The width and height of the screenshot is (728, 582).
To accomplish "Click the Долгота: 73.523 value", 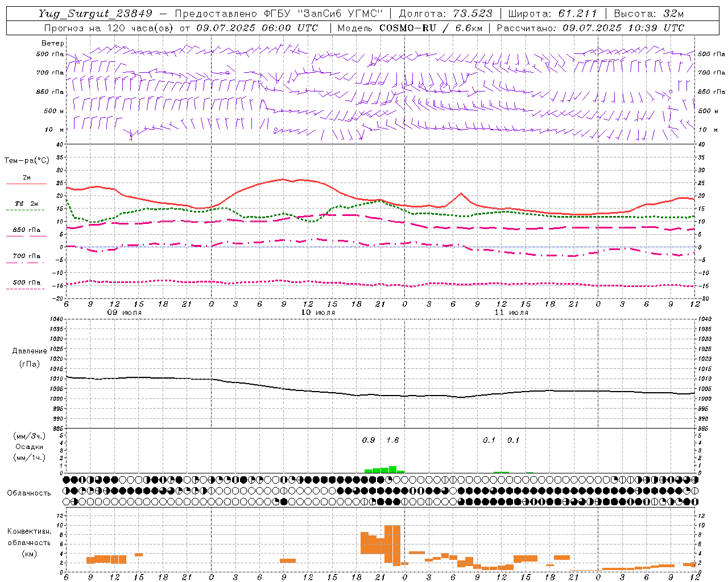I will point(445,14).
